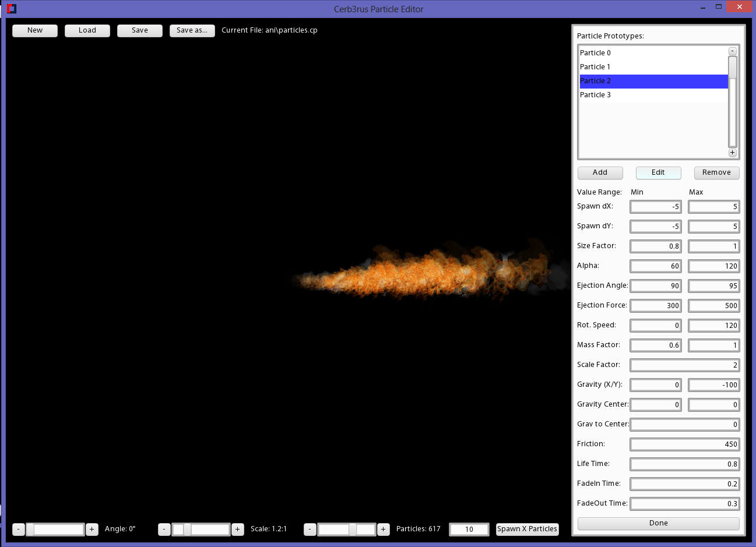Click the Friction value field
Image resolution: width=756 pixels, height=547 pixels.
tap(684, 444)
